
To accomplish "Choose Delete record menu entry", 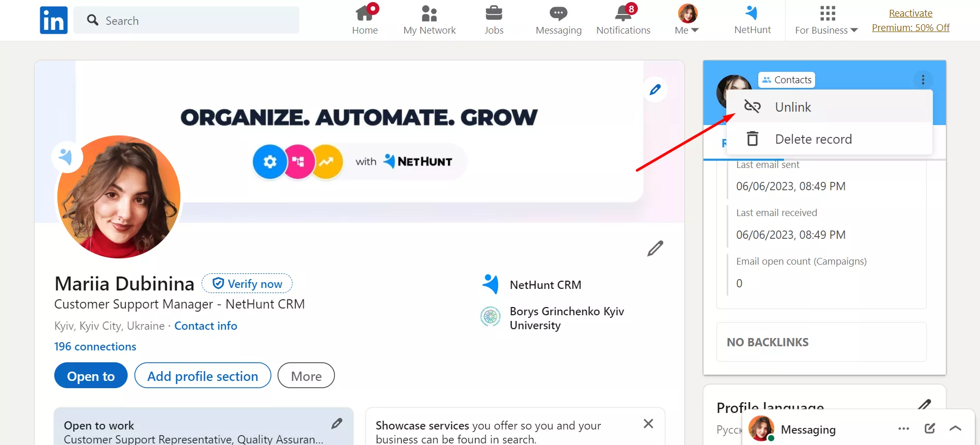I will point(830,139).
